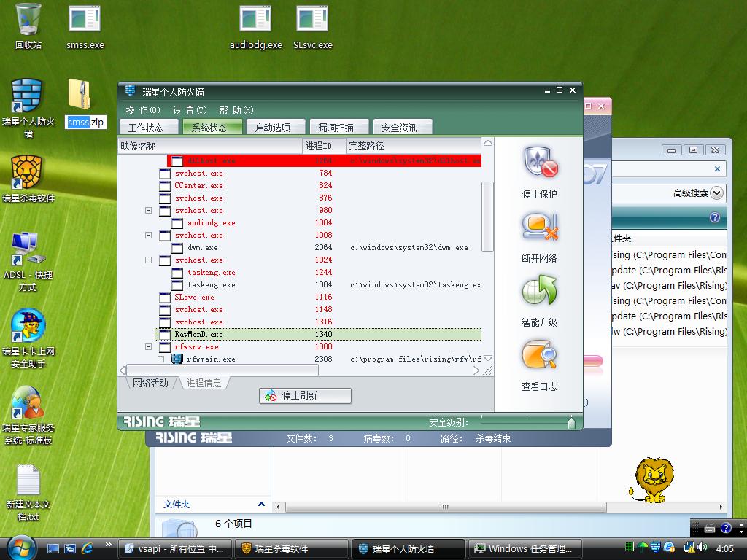Select the 瑞星专家服务系统 desktop icon
This screenshot has width=747, height=560.
coord(28,415)
